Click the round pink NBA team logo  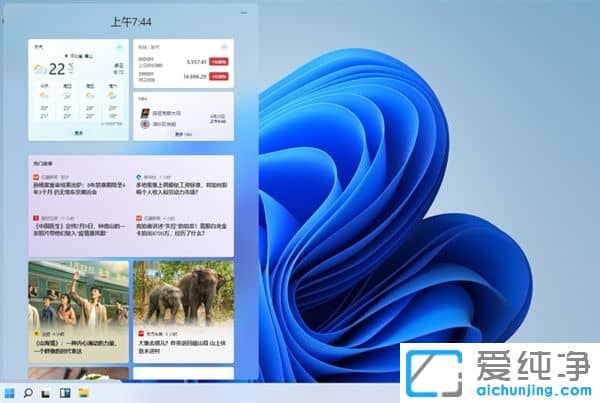(145, 124)
